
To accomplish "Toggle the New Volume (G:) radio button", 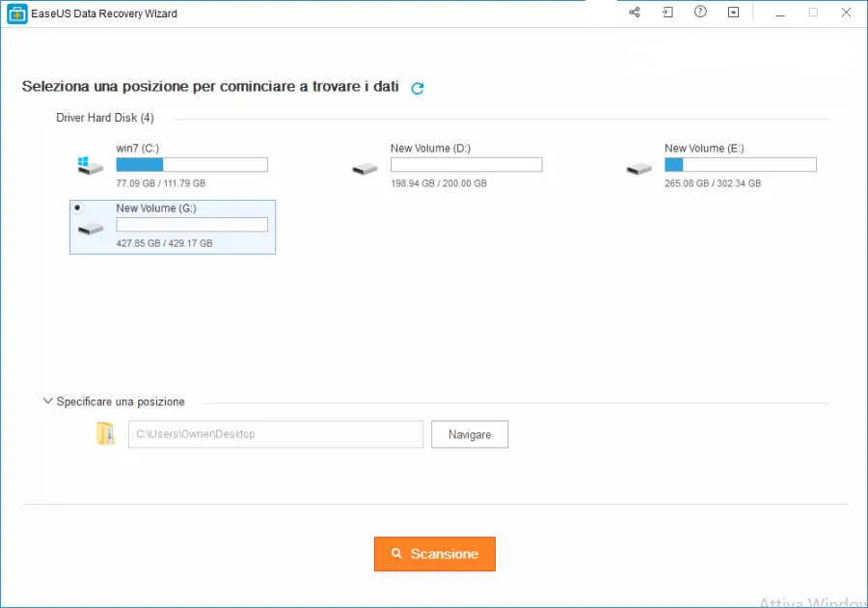I will click(77, 207).
